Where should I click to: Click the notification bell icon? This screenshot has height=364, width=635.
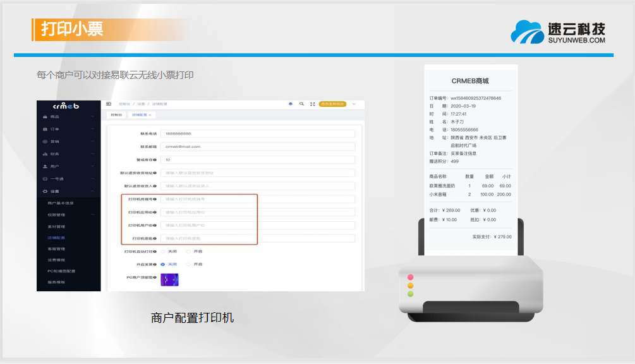[x=290, y=104]
